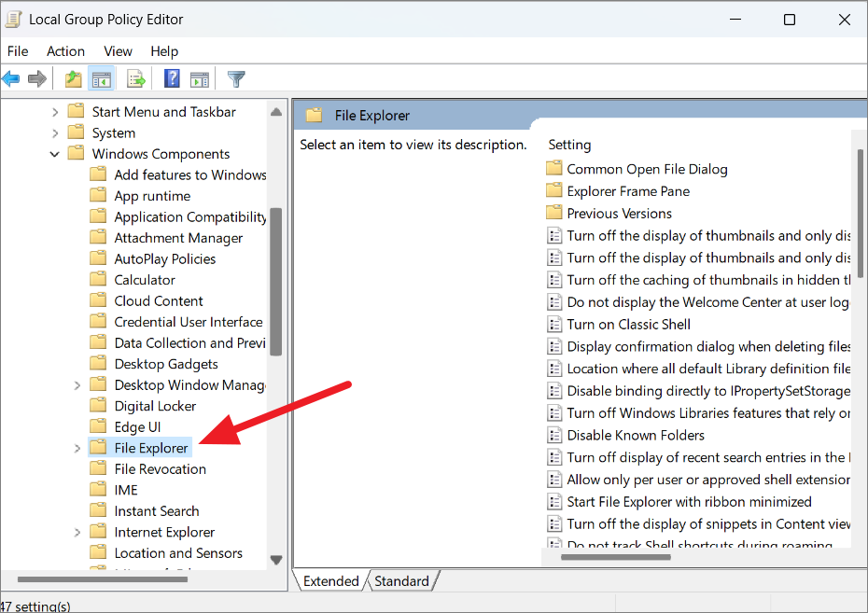Select Add features to Windows tree item
The width and height of the screenshot is (868, 613).
189,174
